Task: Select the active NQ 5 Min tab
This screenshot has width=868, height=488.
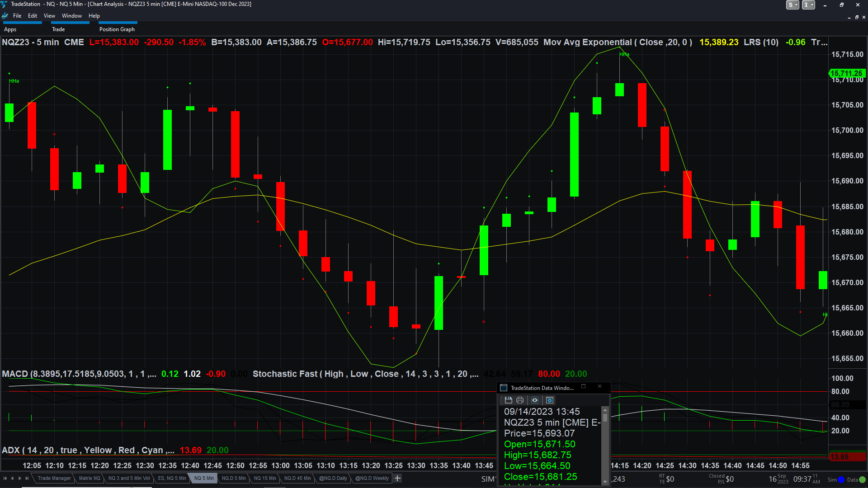Action: (x=204, y=478)
